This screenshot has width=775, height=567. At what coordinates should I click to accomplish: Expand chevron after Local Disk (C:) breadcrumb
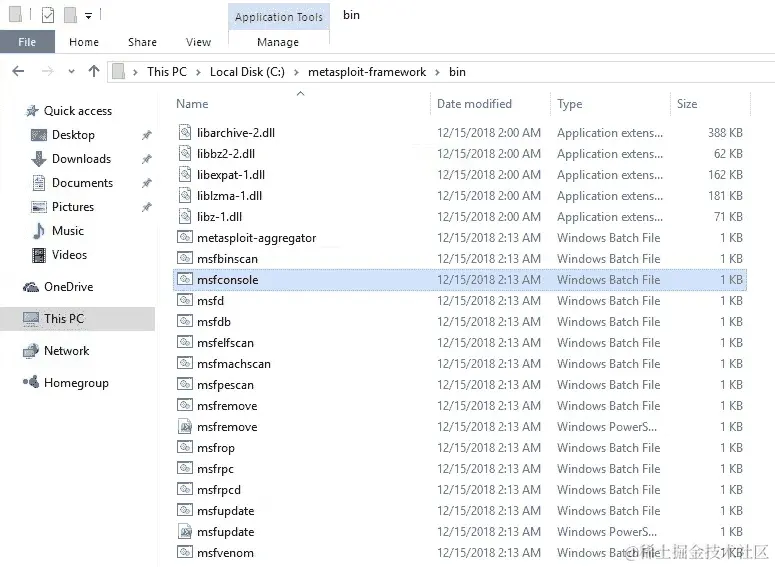[296, 72]
